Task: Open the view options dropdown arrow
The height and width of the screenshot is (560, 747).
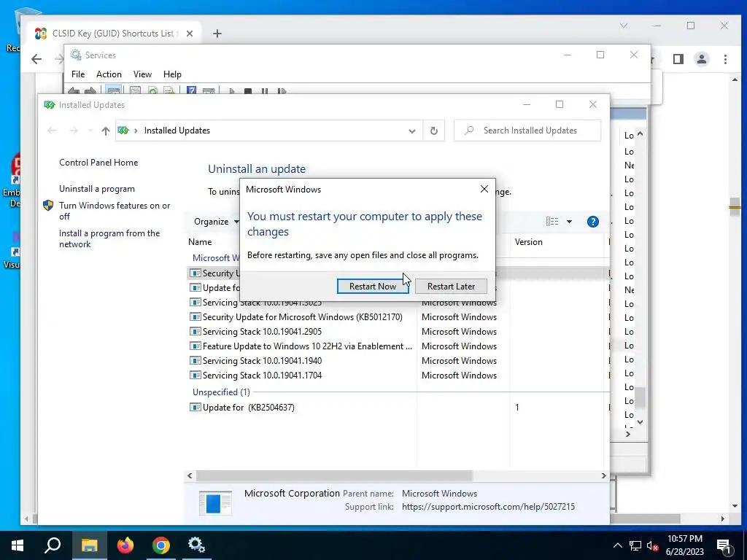Action: [569, 222]
